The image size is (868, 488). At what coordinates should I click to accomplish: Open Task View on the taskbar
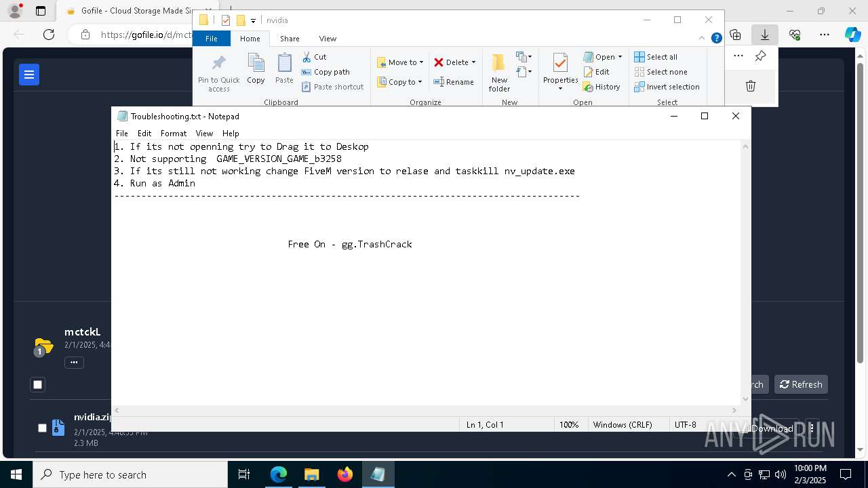tap(244, 474)
